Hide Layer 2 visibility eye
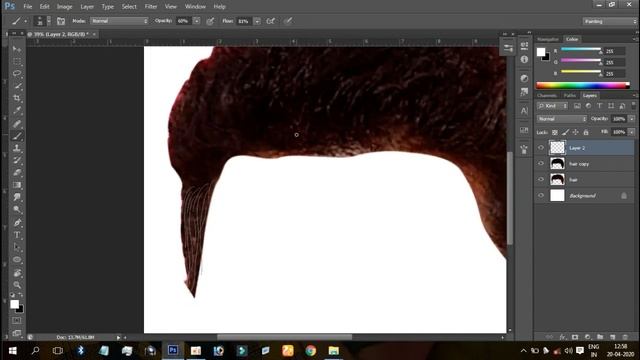The image size is (640, 360). coord(541,148)
